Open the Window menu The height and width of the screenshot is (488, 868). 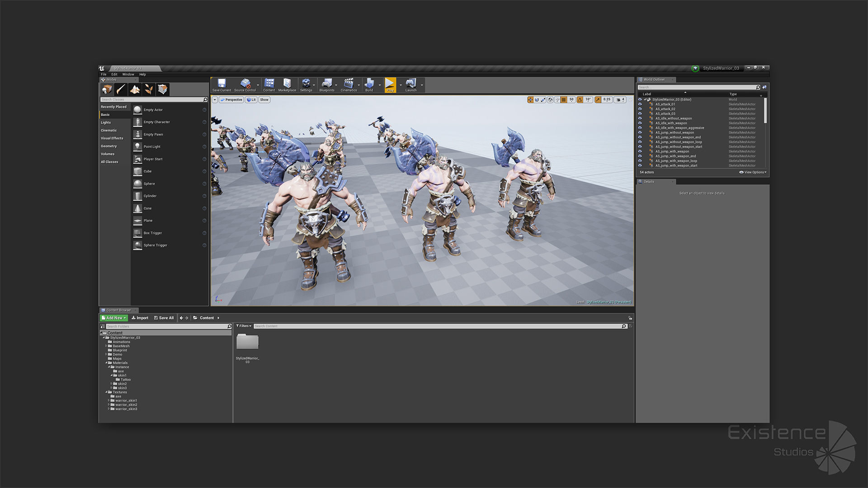128,75
